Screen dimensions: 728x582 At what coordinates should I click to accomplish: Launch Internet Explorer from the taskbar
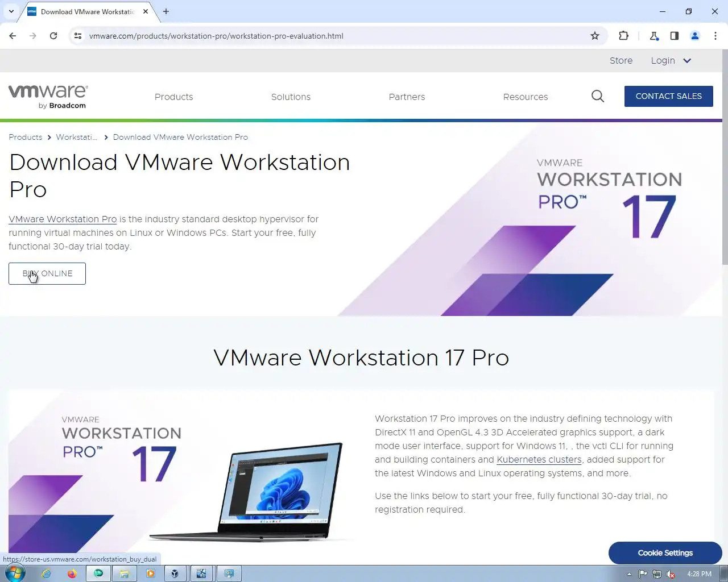(46, 573)
